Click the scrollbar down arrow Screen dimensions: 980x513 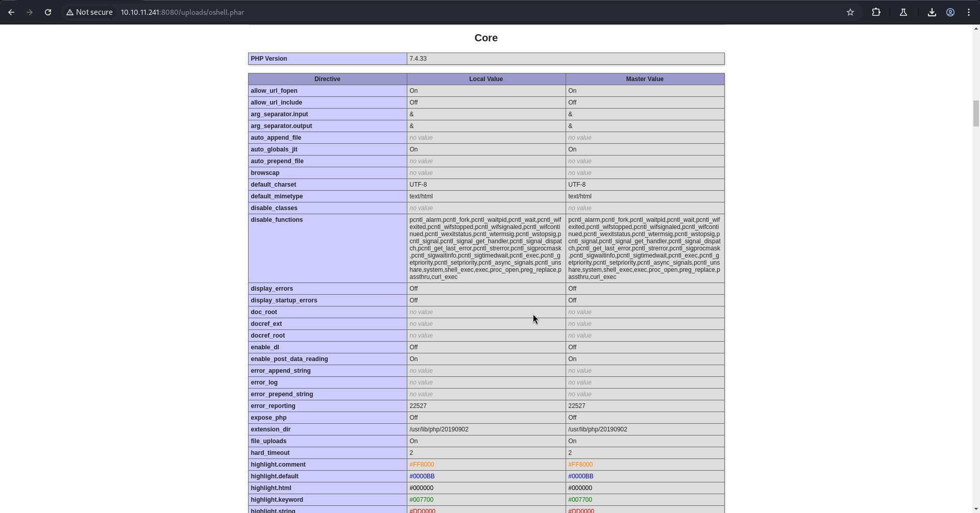tap(976, 508)
